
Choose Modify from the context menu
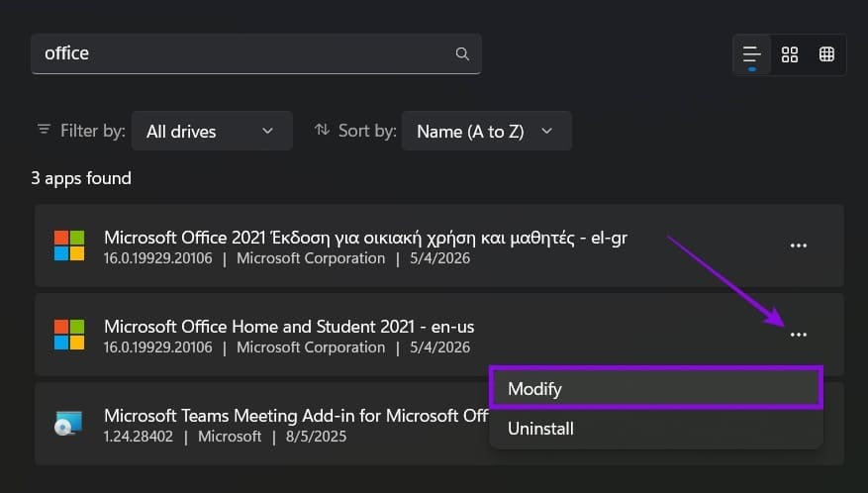click(656, 388)
